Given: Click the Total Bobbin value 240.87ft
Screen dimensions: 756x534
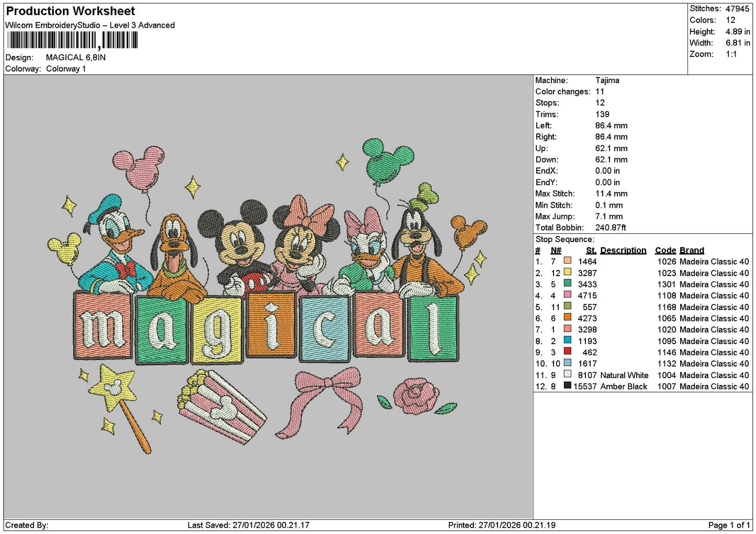Looking at the screenshot, I should click(611, 228).
